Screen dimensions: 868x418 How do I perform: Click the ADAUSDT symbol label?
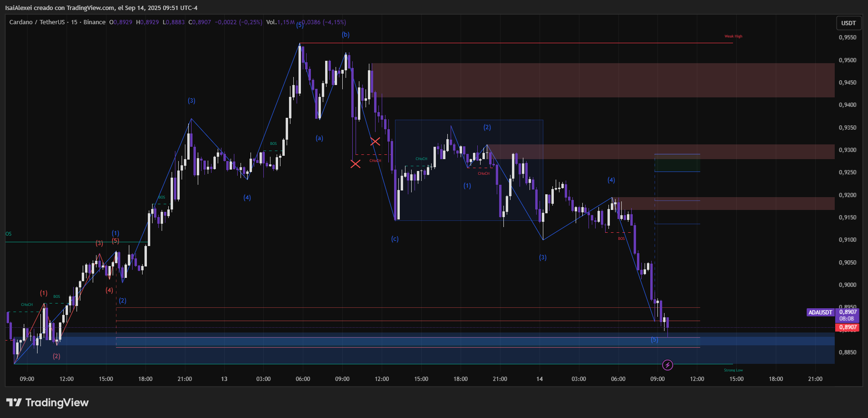pyautogui.click(x=820, y=313)
